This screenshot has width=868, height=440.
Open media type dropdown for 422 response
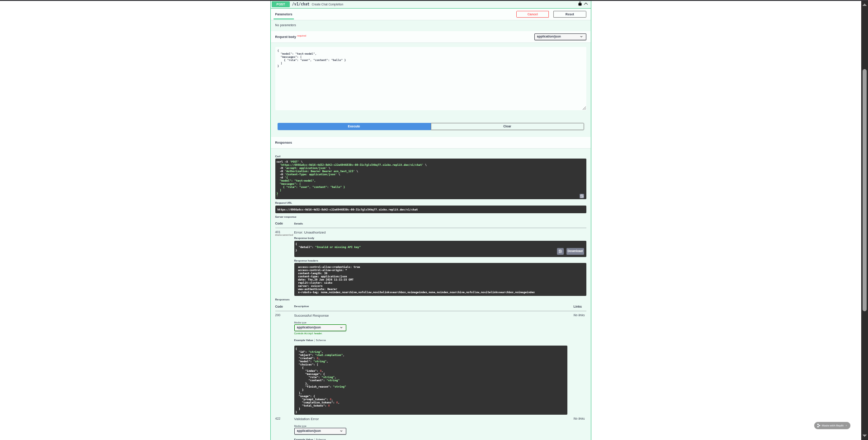(320, 431)
